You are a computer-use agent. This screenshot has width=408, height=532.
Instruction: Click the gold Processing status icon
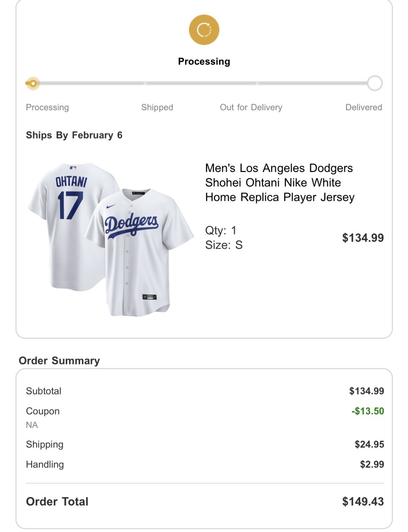coord(204,30)
